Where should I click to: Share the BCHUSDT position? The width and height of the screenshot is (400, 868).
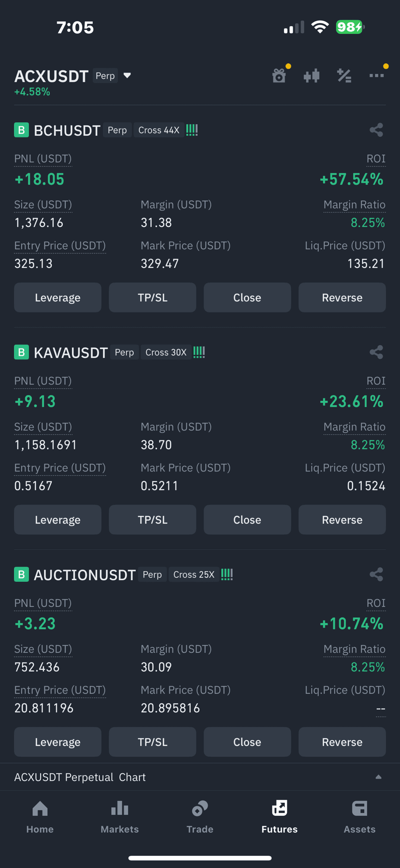point(376,130)
